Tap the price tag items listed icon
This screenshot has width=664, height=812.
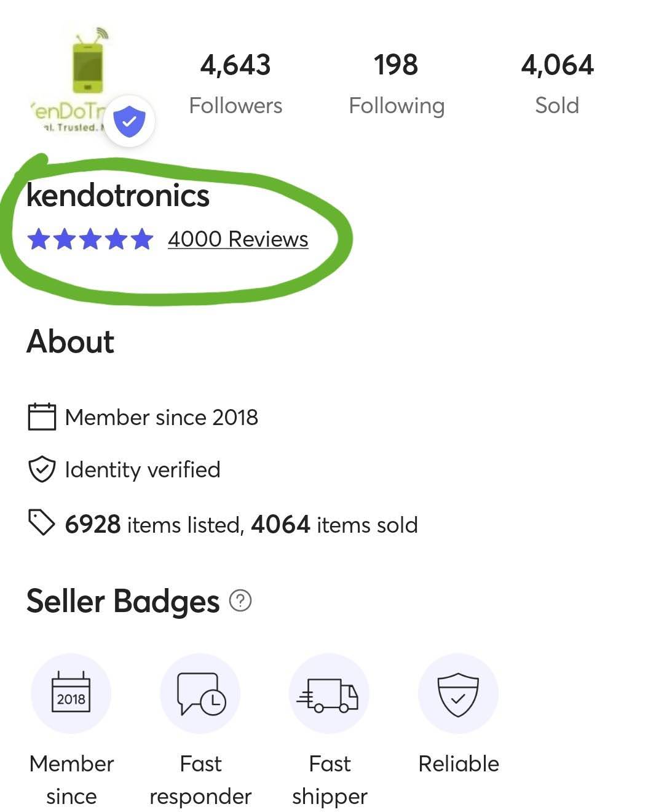pyautogui.click(x=42, y=523)
